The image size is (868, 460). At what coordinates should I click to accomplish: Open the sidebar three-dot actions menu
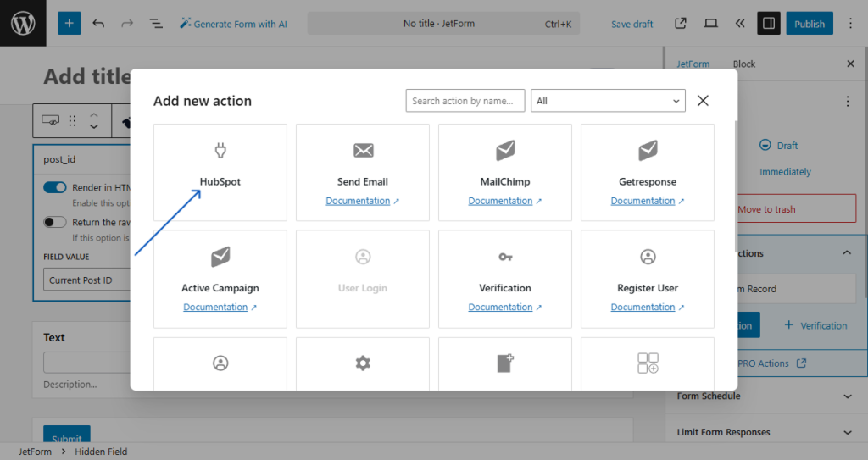click(848, 102)
